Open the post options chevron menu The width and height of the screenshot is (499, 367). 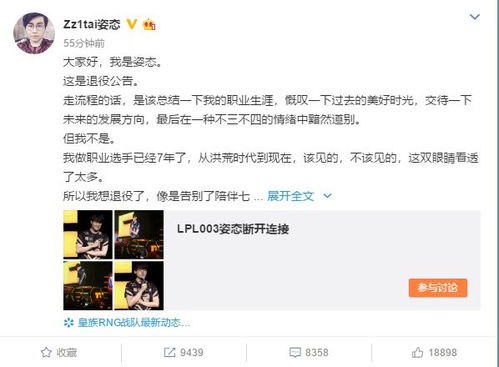coord(474,16)
